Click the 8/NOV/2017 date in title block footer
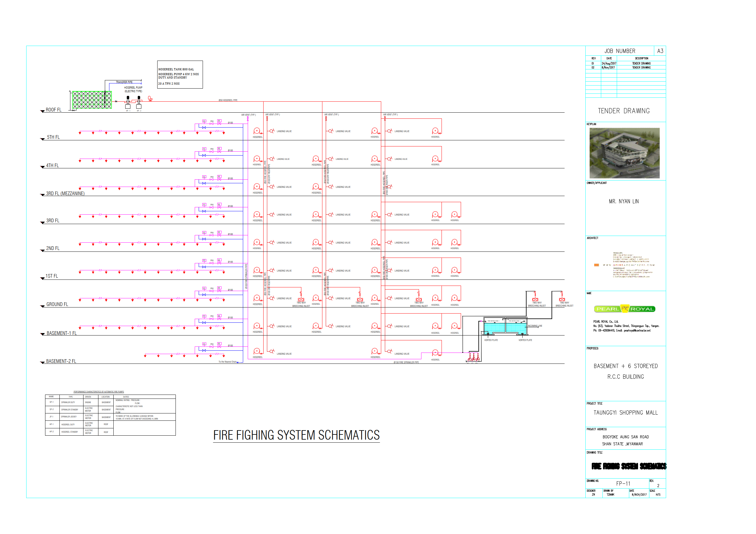The width and height of the screenshot is (756, 534). click(x=639, y=494)
